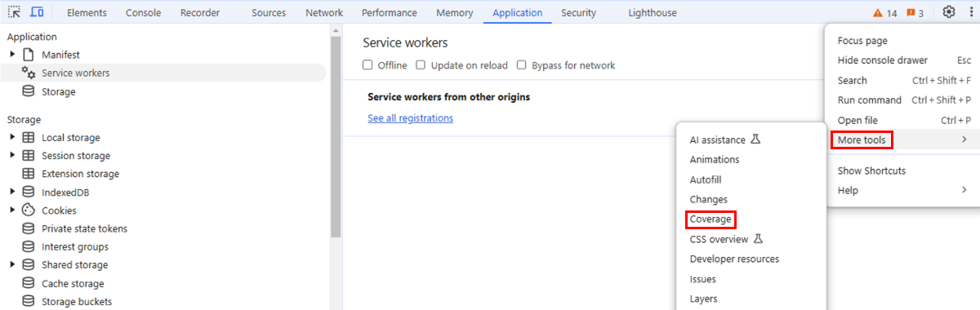The image size is (980, 310).
Task: Enable the Bypass for network checkbox
Action: pos(522,65)
